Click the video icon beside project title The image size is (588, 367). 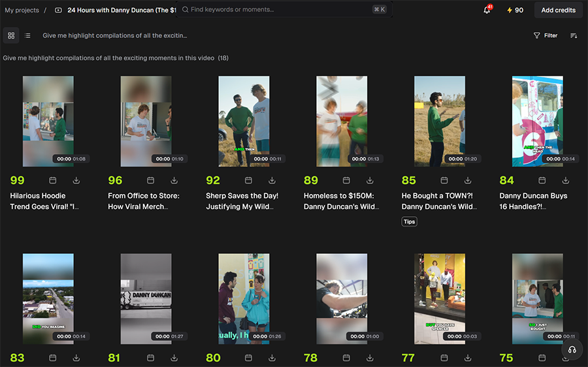pyautogui.click(x=58, y=10)
